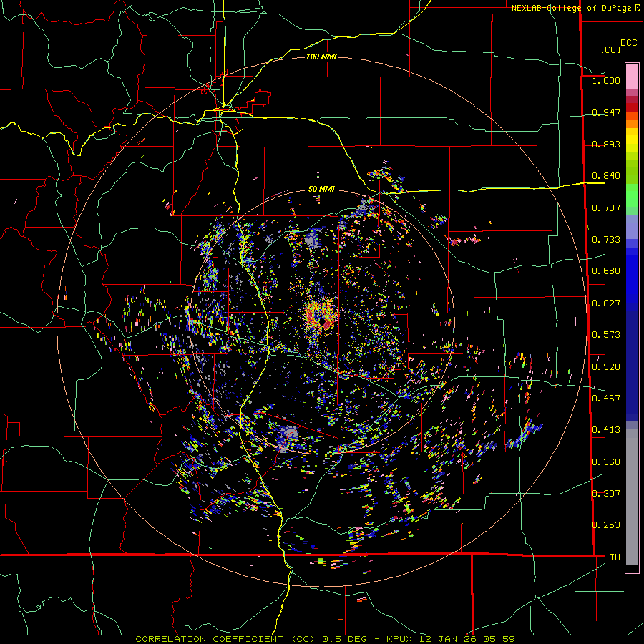Select the 0.520 color scale value
The height and width of the screenshot is (644, 644).
(606, 367)
